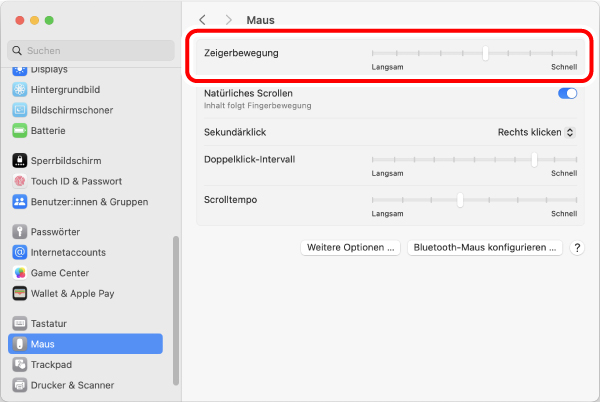Select the Bildschirmschoner sidebar icon
The height and width of the screenshot is (402, 600).
pos(20,110)
